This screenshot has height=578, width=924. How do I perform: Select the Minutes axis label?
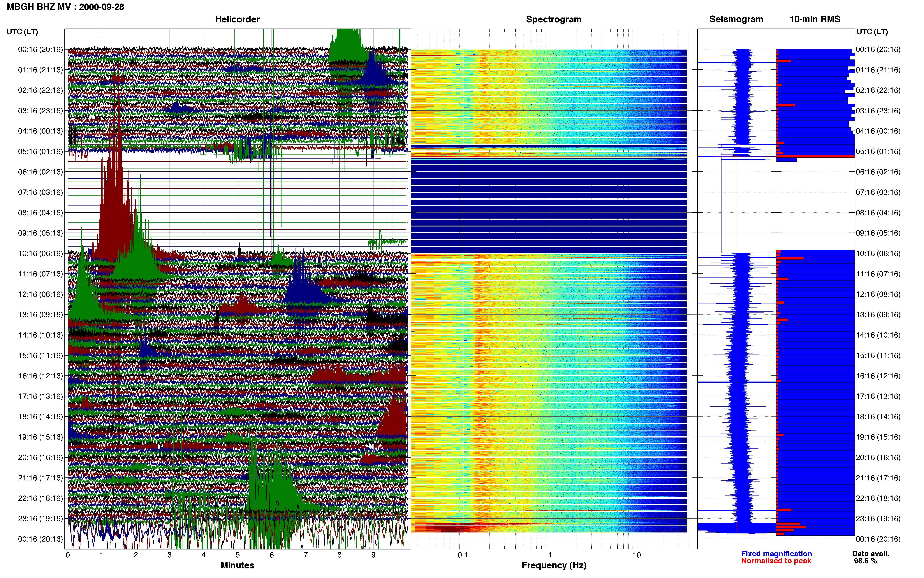click(237, 565)
